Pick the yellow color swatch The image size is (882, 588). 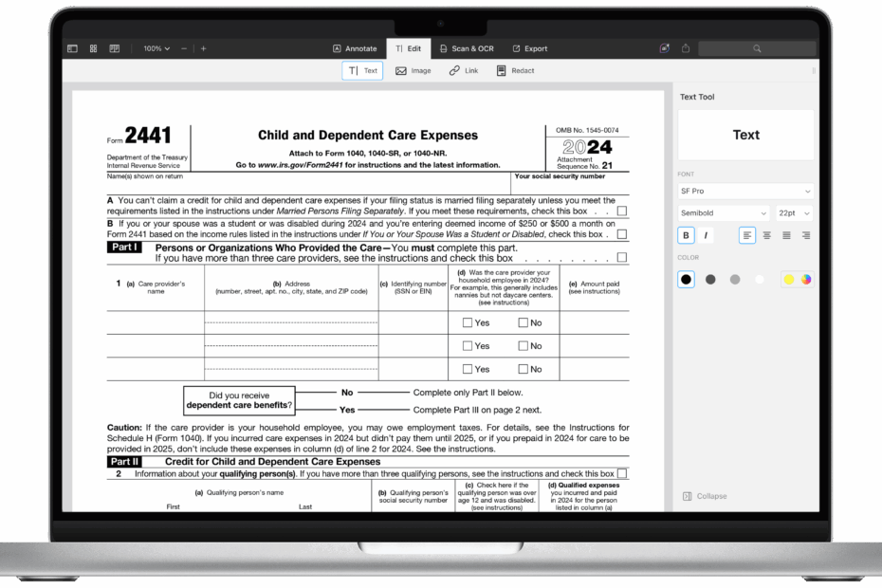pyautogui.click(x=787, y=279)
